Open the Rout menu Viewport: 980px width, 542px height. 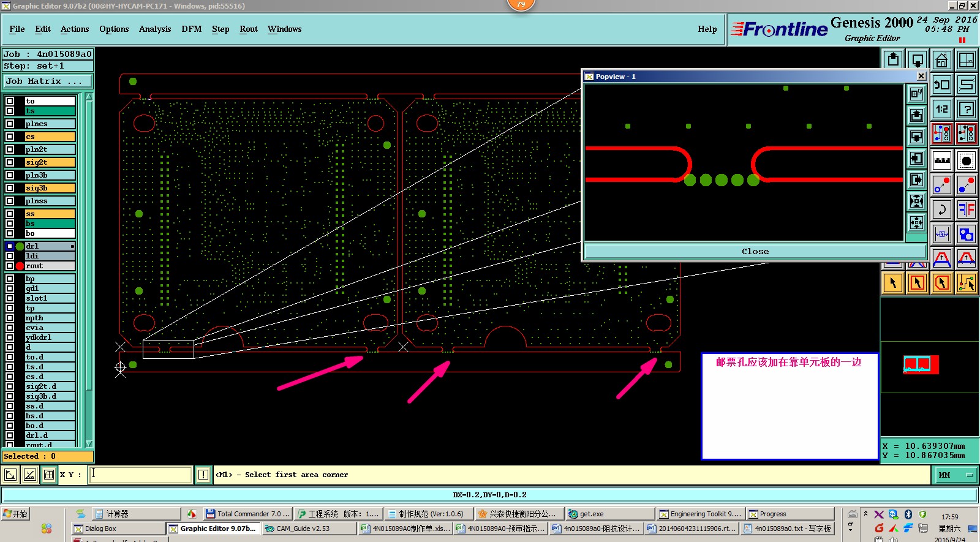tap(249, 29)
